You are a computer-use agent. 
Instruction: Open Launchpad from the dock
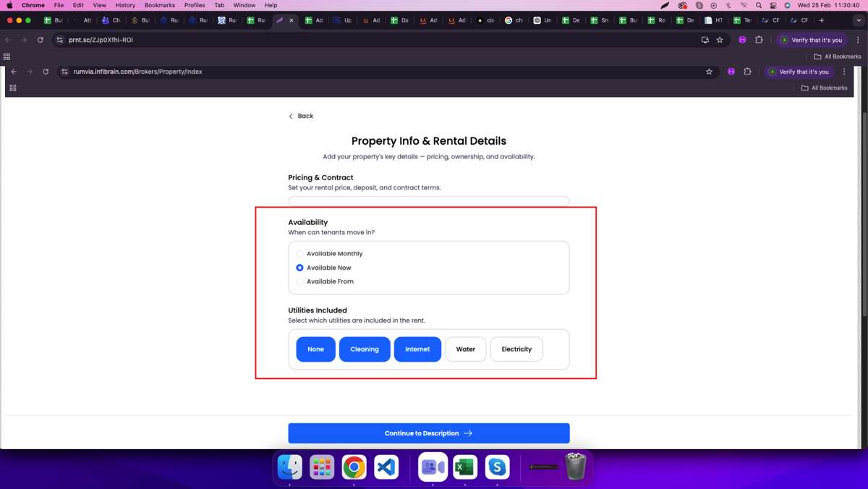click(322, 467)
